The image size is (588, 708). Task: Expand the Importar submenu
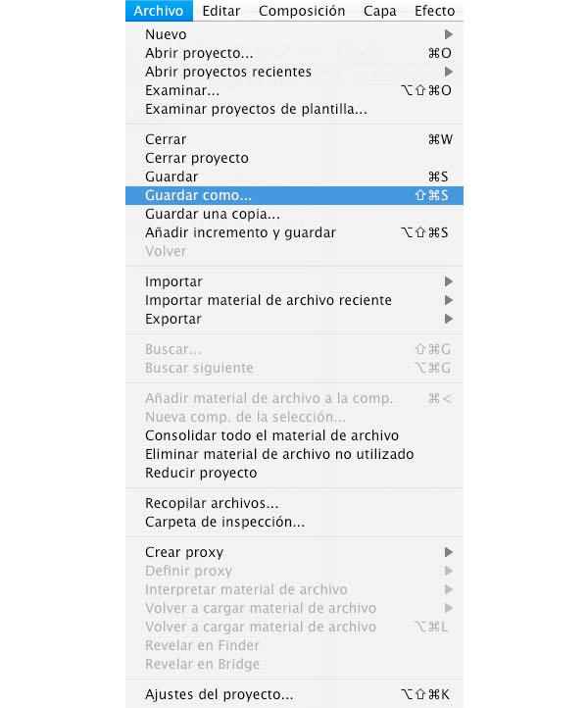pos(448,281)
